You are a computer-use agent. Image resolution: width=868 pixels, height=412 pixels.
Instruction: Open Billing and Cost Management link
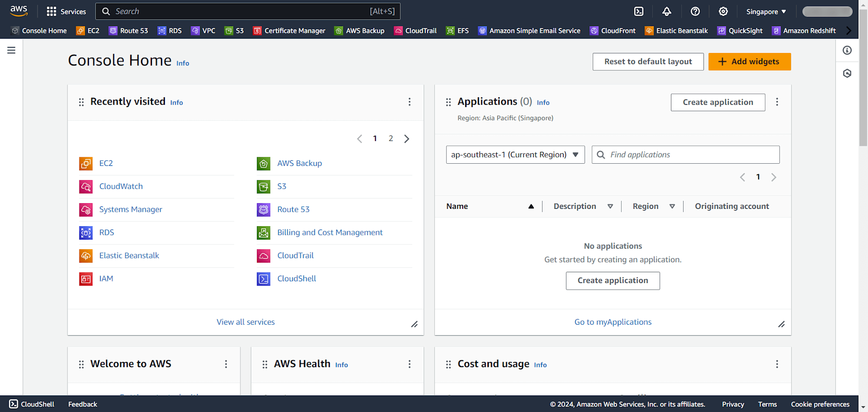point(330,233)
